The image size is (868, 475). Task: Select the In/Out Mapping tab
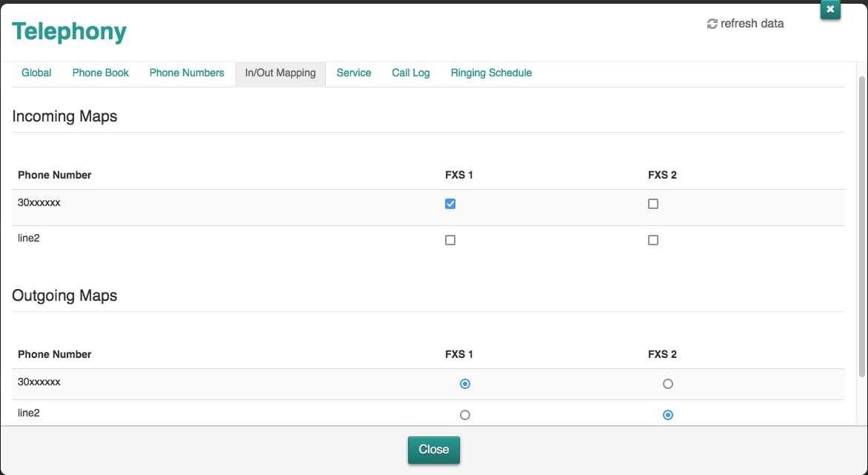pos(280,73)
